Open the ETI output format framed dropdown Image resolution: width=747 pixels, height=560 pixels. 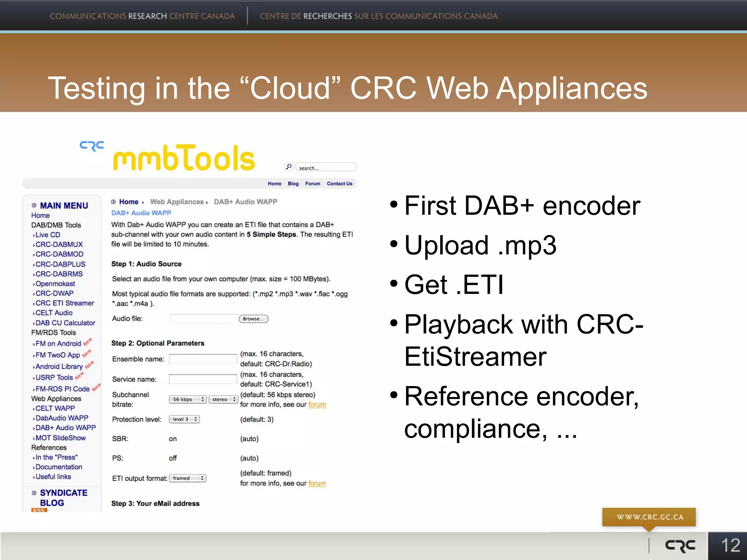pos(187,478)
